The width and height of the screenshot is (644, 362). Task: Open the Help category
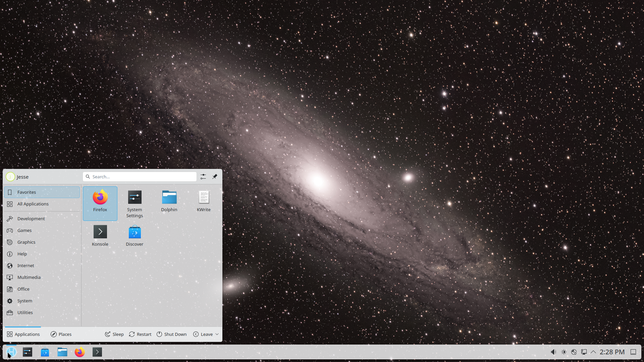[42, 254]
